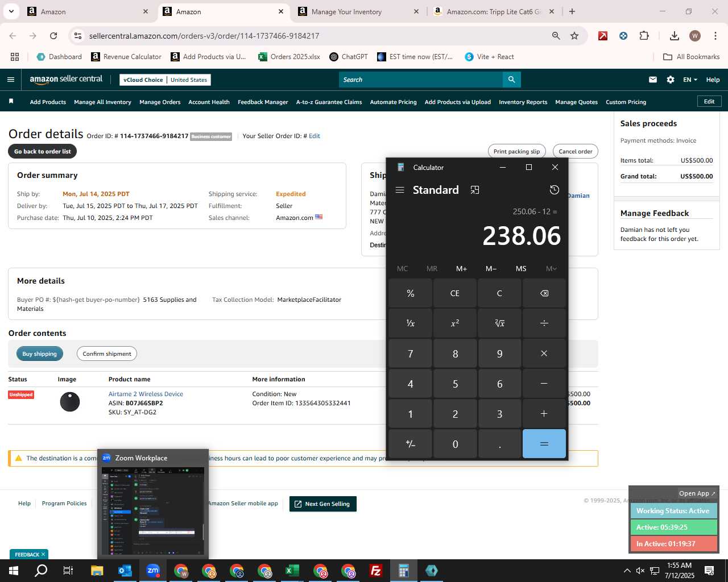Click the Buy shipping button
The height and width of the screenshot is (582, 728).
coord(39,354)
